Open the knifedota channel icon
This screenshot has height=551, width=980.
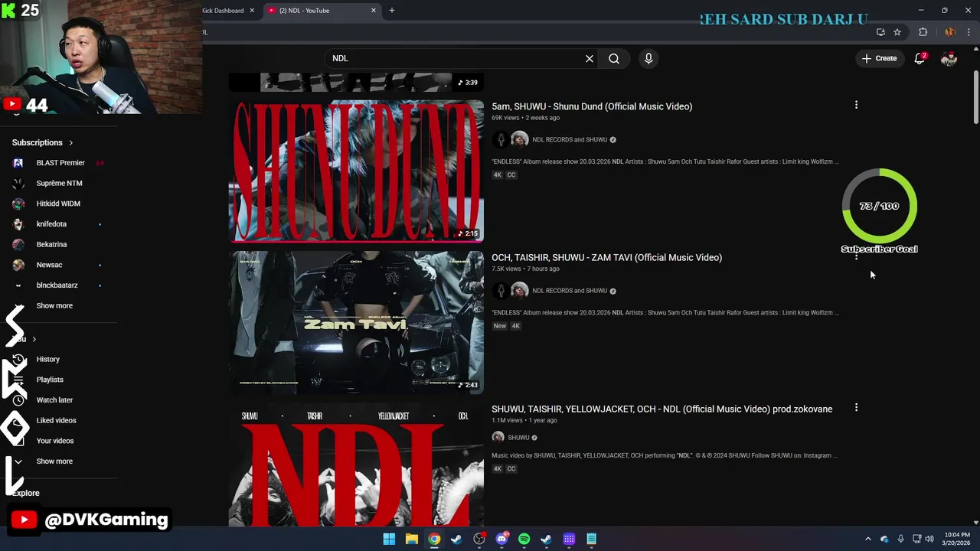pos(19,224)
